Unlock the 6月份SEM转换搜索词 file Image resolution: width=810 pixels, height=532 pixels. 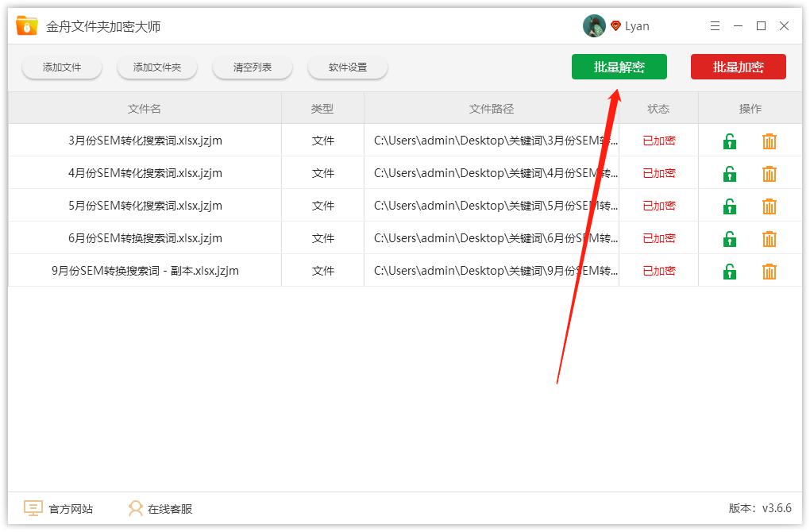[729, 238]
